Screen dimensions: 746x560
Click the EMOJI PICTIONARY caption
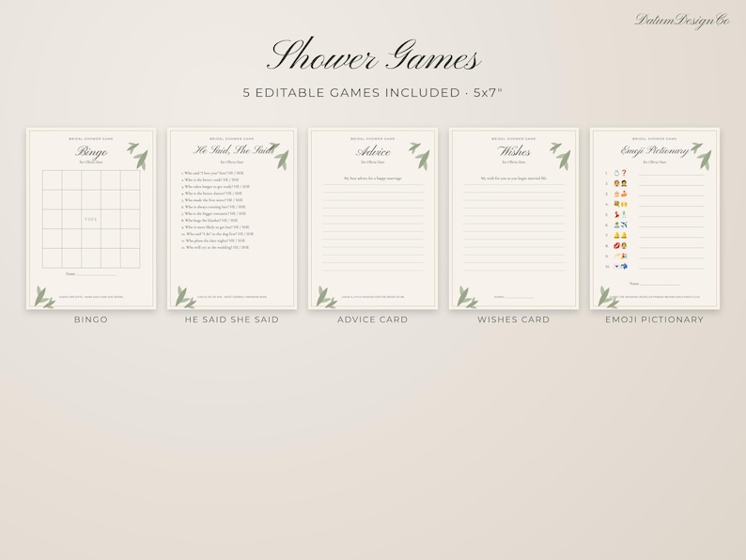pos(654,319)
